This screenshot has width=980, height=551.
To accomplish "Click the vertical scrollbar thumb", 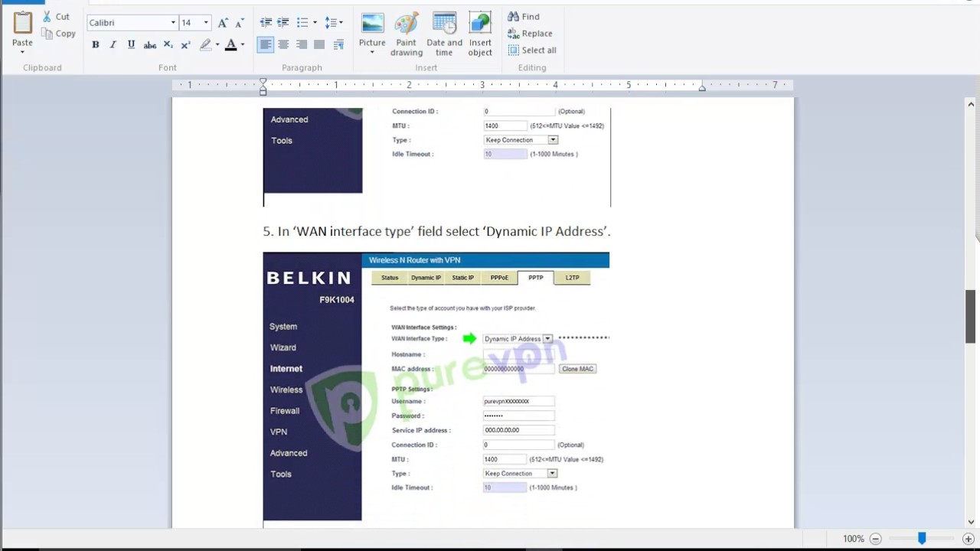I will click(971, 317).
